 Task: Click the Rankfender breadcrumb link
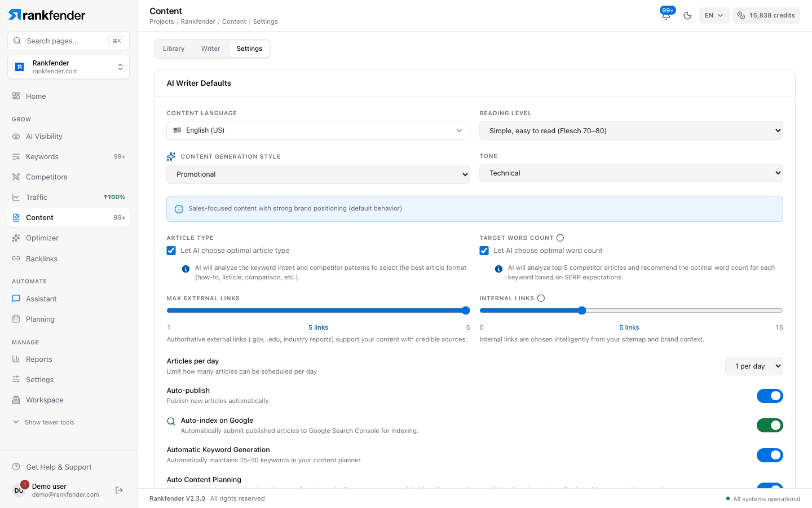(198, 21)
